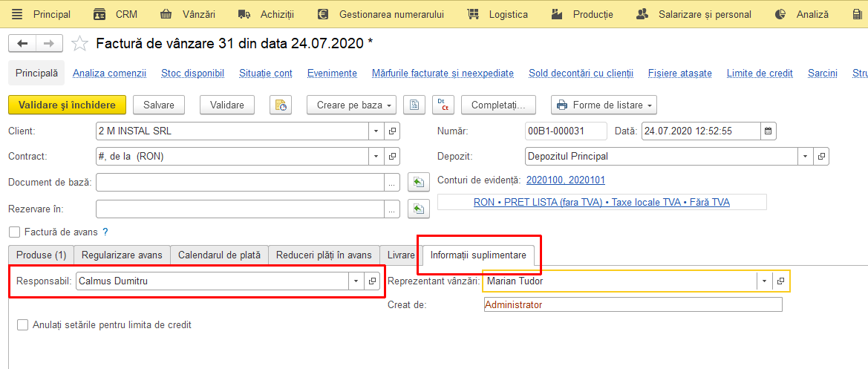Image resolution: width=868 pixels, height=369 pixels.
Task: Click Validare și închidere button
Action: click(x=68, y=105)
